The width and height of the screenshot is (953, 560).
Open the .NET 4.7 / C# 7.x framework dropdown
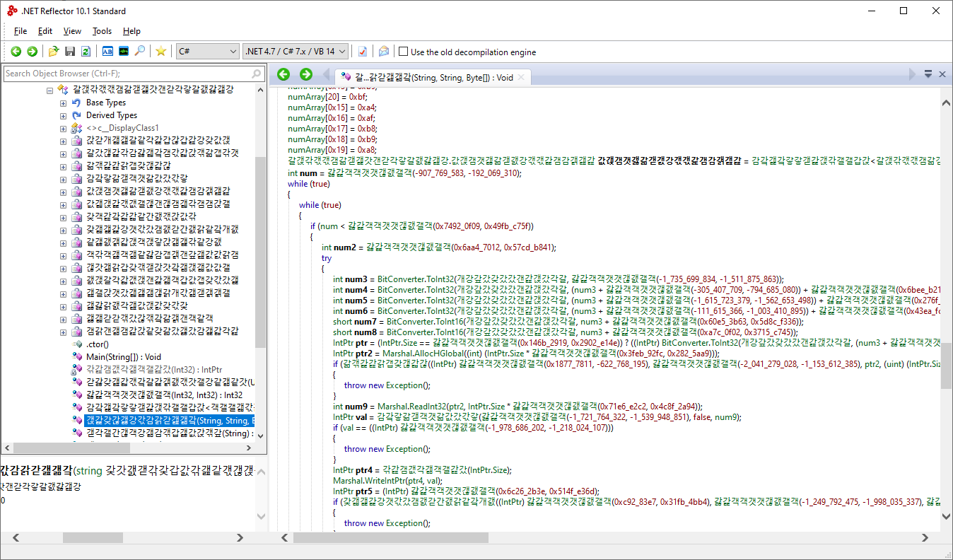(x=296, y=52)
